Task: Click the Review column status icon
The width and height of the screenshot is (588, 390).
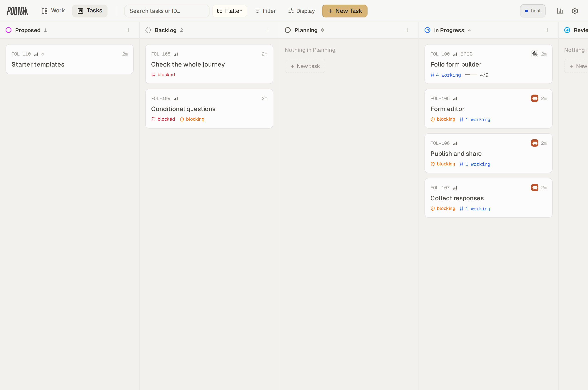Action: (567, 30)
